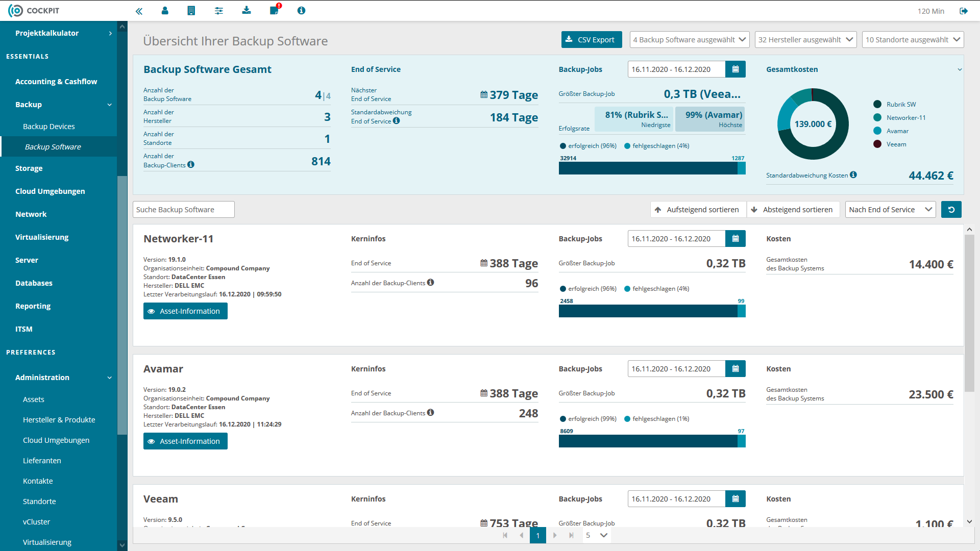Image resolution: width=980 pixels, height=551 pixels.
Task: Open Nach End of Service sort dropdown
Action: (890, 210)
